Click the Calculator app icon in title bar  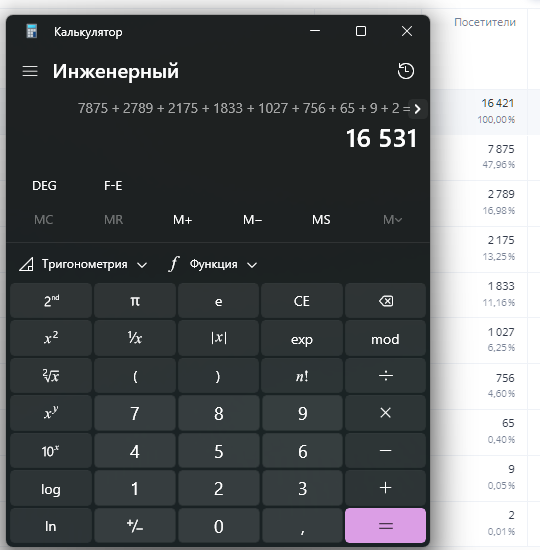pos(32,32)
